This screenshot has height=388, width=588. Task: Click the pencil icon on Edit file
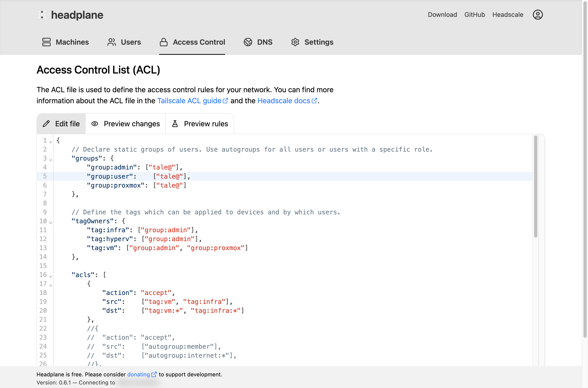(x=46, y=124)
